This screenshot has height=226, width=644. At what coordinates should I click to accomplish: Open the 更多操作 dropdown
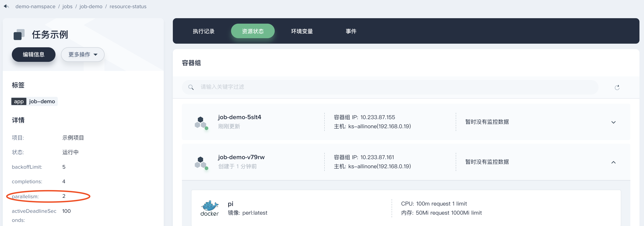pyautogui.click(x=83, y=55)
